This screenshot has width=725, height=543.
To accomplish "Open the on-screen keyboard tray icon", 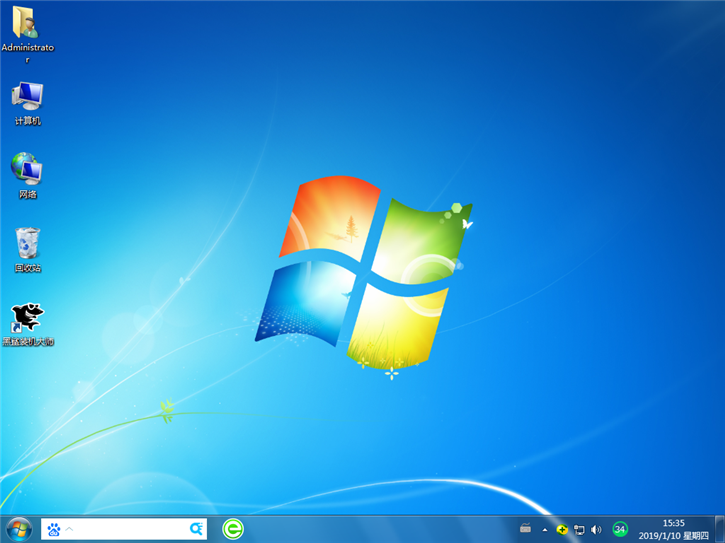I will (525, 529).
